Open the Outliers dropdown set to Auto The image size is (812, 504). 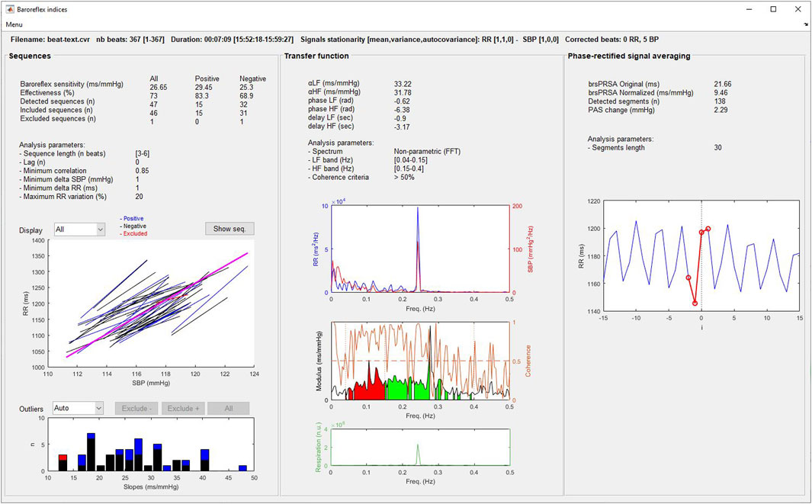coord(79,408)
